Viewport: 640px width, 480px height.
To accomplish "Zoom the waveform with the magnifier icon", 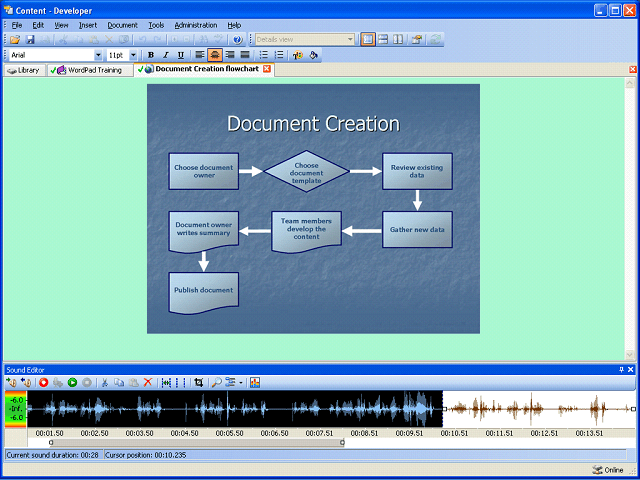I will click(217, 382).
